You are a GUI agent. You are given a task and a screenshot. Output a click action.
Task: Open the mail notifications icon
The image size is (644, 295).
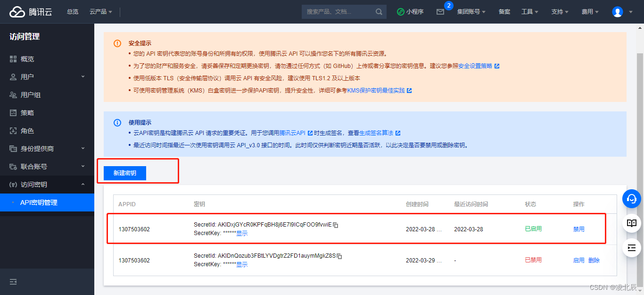point(440,12)
